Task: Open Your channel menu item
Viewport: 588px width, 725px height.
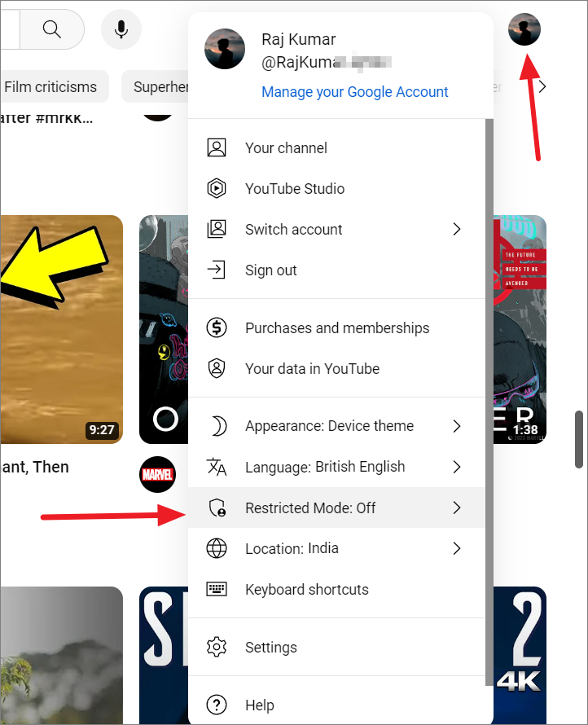Action: coord(336,148)
